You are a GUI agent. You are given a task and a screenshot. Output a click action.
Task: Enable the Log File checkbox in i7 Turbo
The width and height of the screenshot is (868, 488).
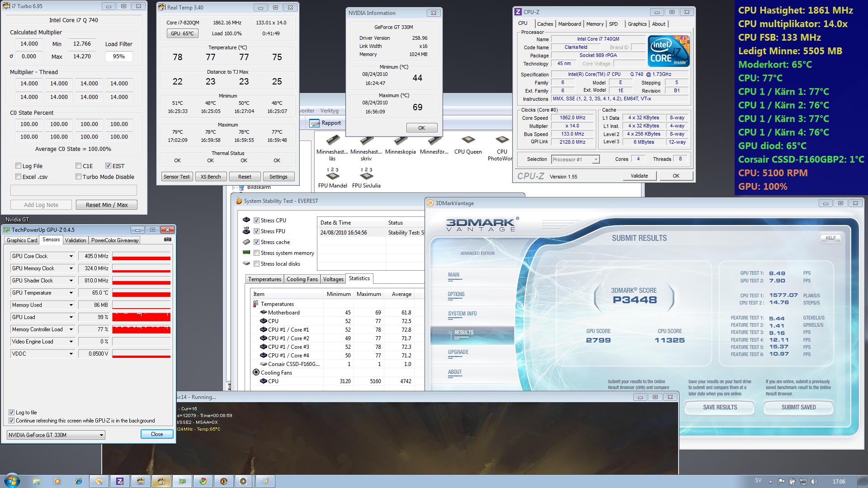pos(19,166)
